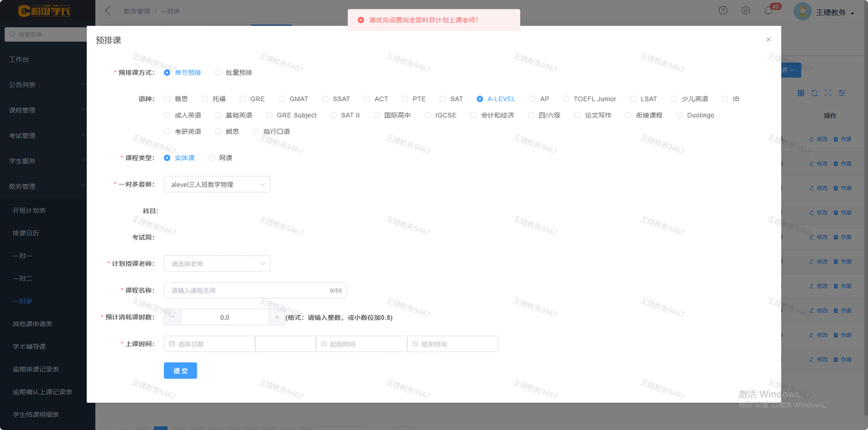Open the 王婕教务 user menu
The height and width of the screenshot is (430, 868).
click(824, 12)
